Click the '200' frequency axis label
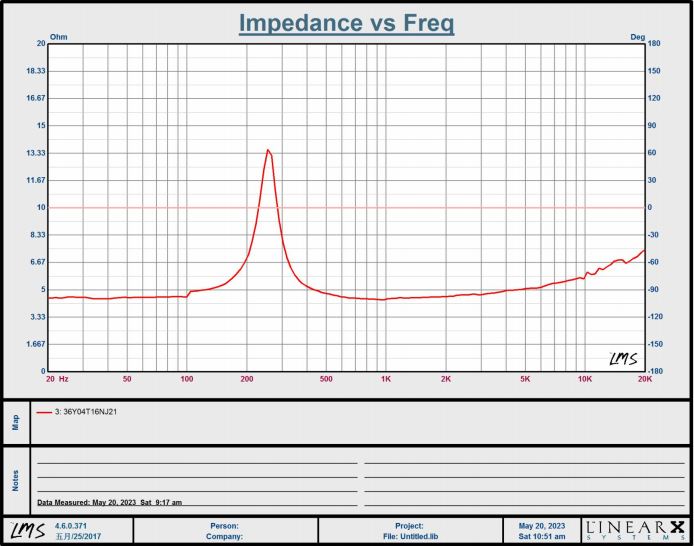This screenshot has width=694, height=546. (247, 379)
